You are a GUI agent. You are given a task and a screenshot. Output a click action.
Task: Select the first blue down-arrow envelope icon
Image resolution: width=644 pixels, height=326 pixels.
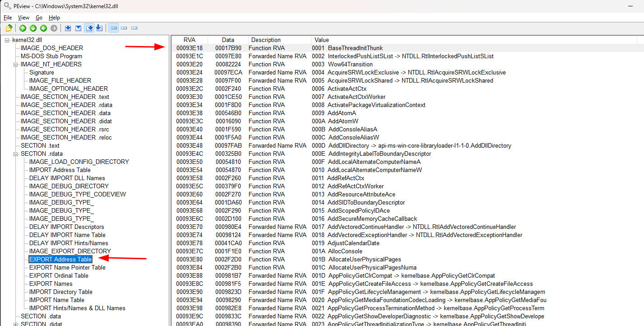pos(68,28)
